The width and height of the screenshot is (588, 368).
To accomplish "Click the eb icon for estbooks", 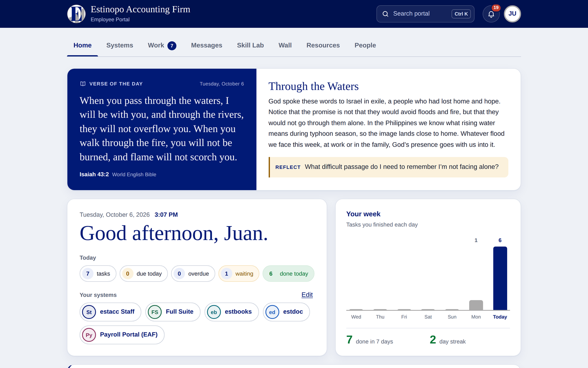I will (214, 312).
